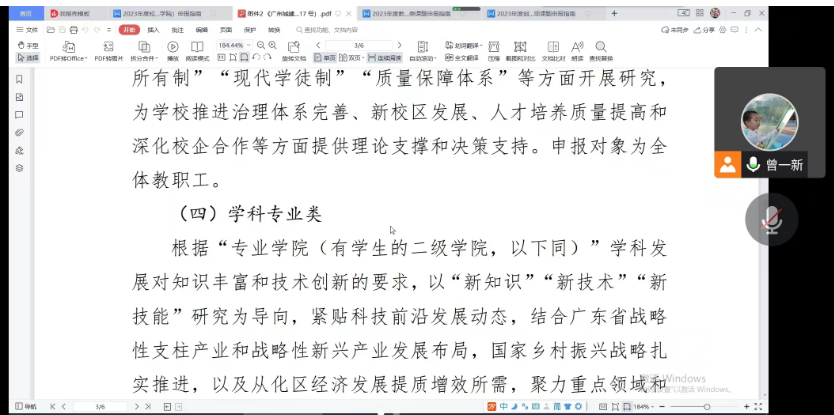
Task: Open the 文件 menu
Action: point(30,30)
